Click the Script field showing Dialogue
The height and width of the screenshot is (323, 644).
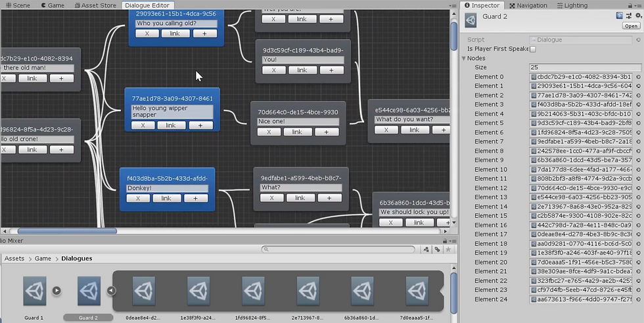point(581,40)
